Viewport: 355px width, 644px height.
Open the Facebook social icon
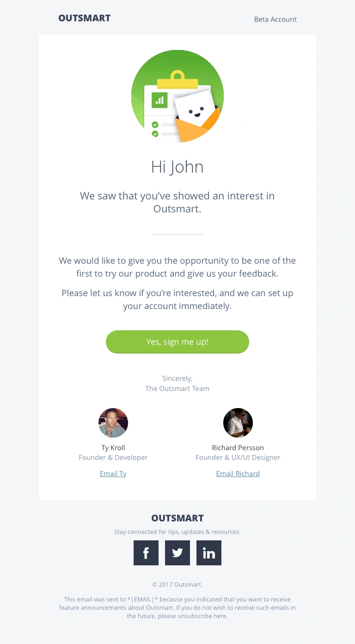[146, 553]
